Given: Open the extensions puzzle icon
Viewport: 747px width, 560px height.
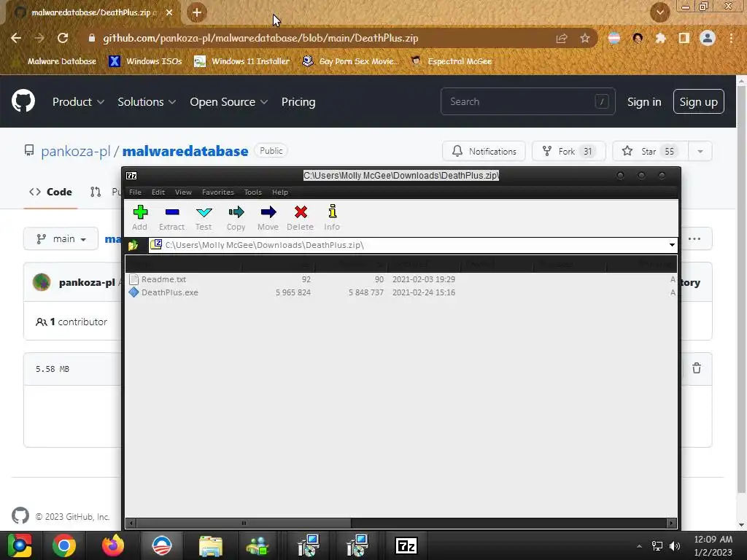Looking at the screenshot, I should [660, 38].
